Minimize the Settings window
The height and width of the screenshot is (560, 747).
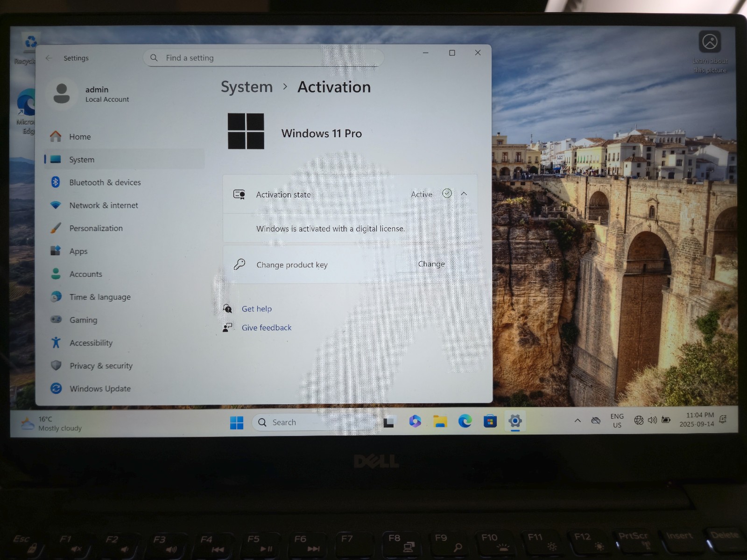click(x=425, y=53)
